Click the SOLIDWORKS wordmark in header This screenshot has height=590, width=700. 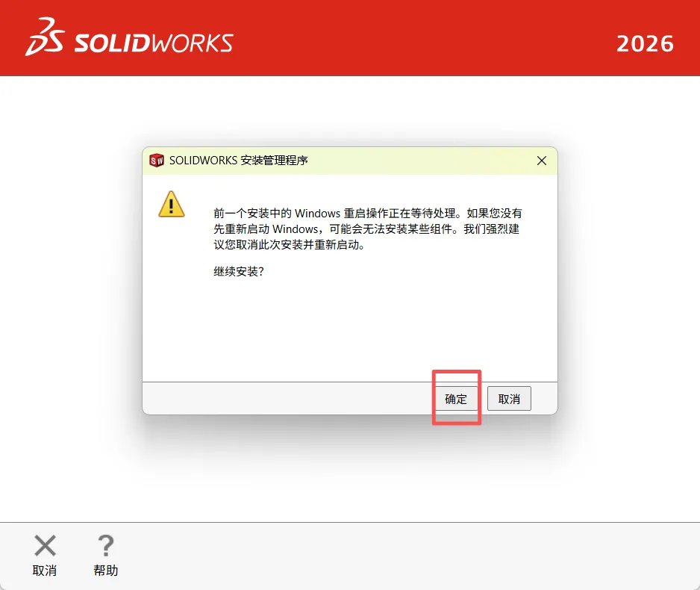coord(154,43)
